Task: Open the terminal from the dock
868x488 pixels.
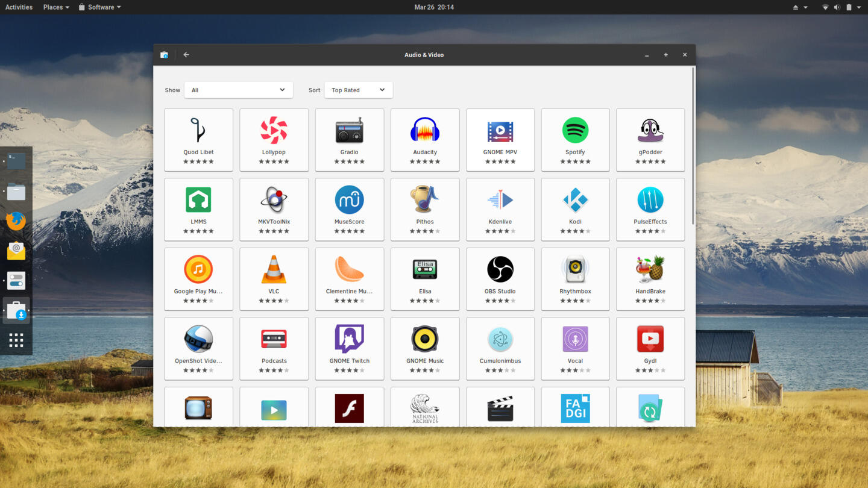Action: [x=16, y=161]
